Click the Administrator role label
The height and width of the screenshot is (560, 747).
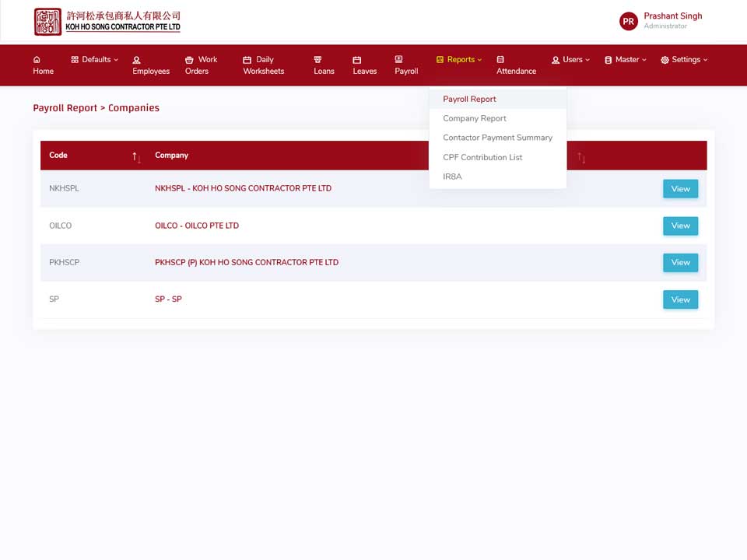pos(665,26)
